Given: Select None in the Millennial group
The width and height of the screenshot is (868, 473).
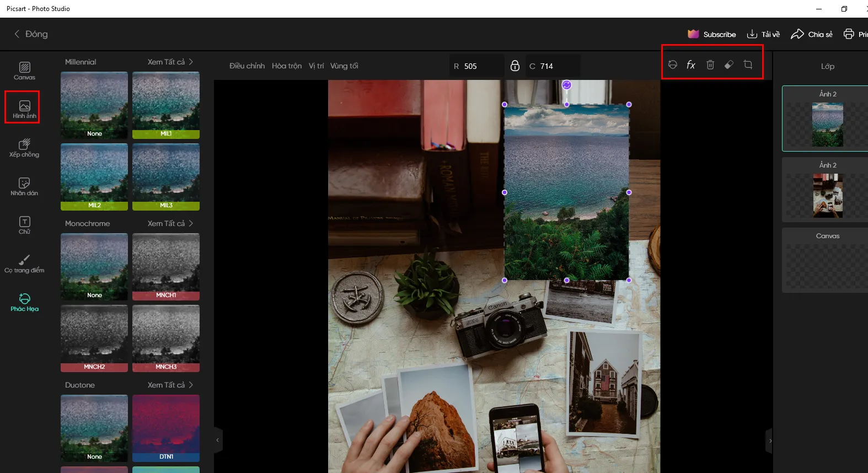Looking at the screenshot, I should coord(94,105).
